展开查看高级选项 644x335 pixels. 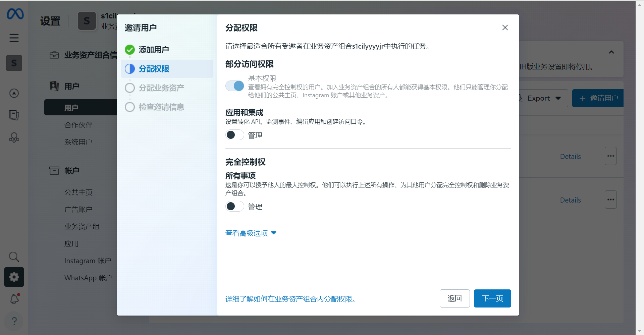[x=247, y=233]
